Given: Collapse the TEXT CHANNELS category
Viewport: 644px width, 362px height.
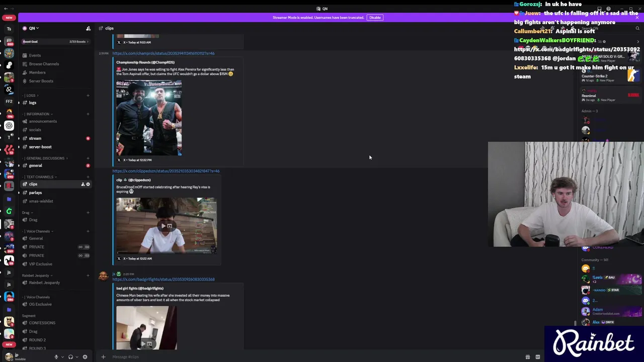Looking at the screenshot, I should pos(40,177).
